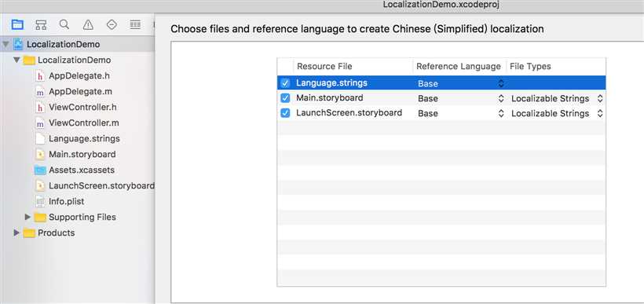The height and width of the screenshot is (304, 644).
Task: Open File Types dropdown for LaunchScreen.storyboard
Action: (557, 113)
